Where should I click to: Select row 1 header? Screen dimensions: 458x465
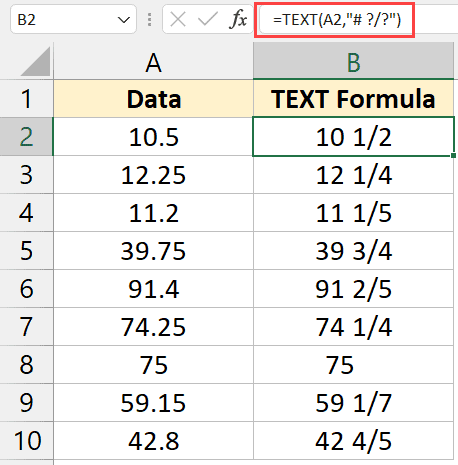(26, 99)
